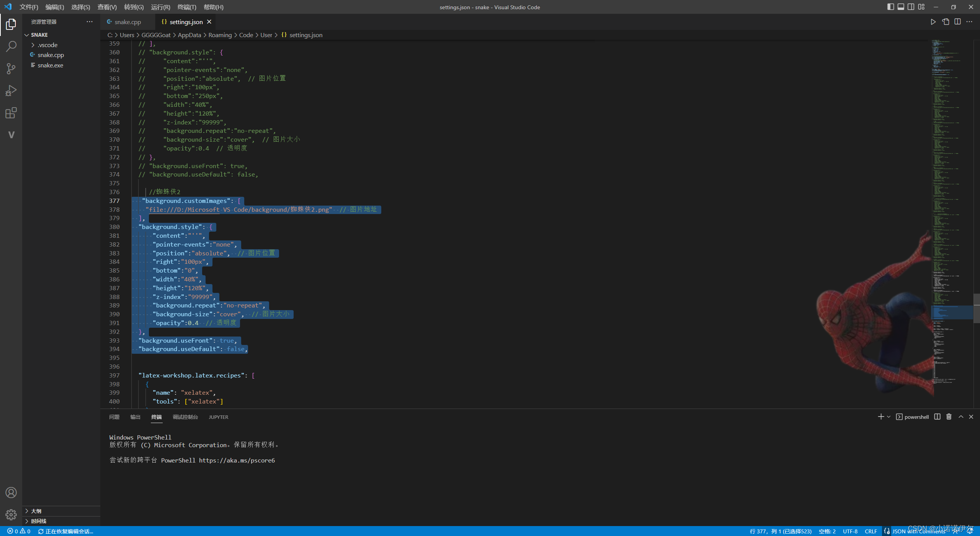
Task: Open the Run and Debug view
Action: tap(11, 90)
